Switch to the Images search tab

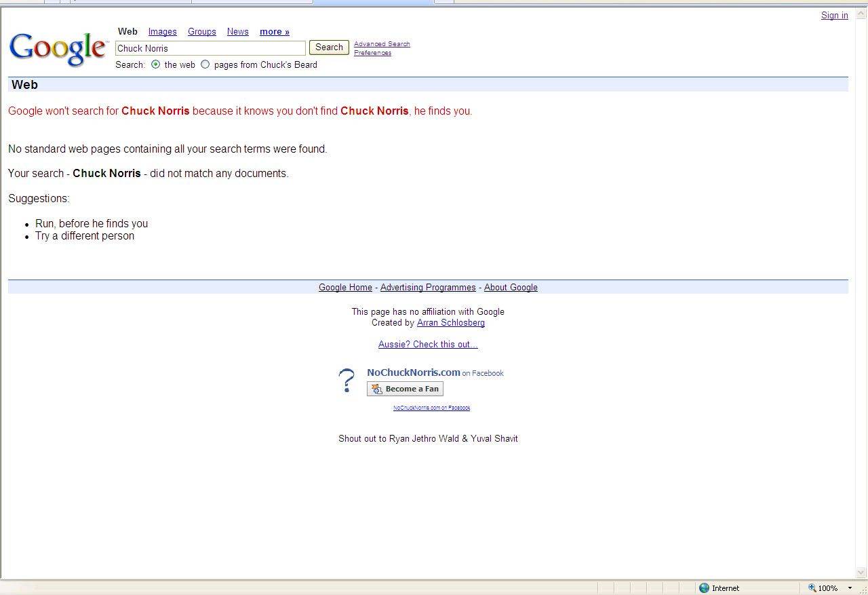coord(162,32)
